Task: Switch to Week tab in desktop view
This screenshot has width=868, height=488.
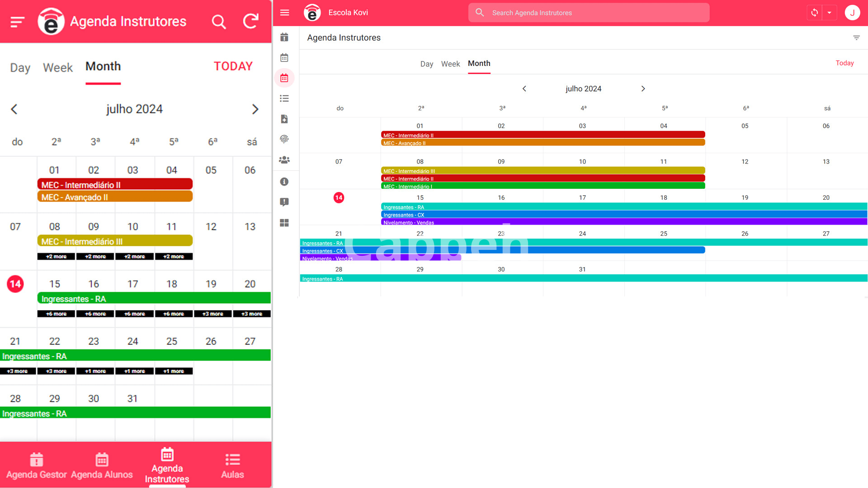Action: click(x=450, y=64)
